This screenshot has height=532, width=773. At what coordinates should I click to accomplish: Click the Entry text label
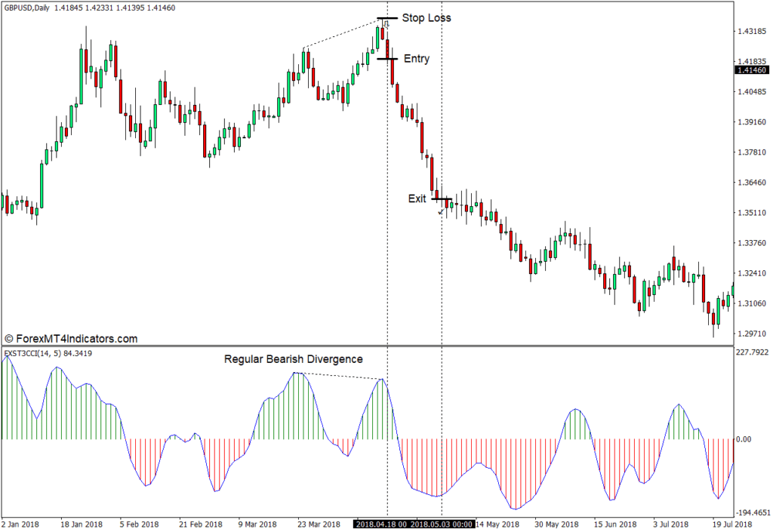(417, 59)
